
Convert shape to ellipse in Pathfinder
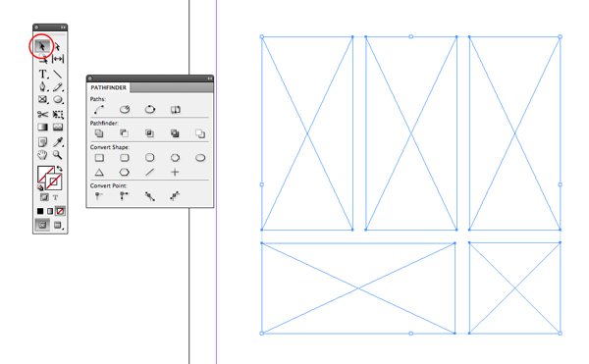(x=200, y=158)
